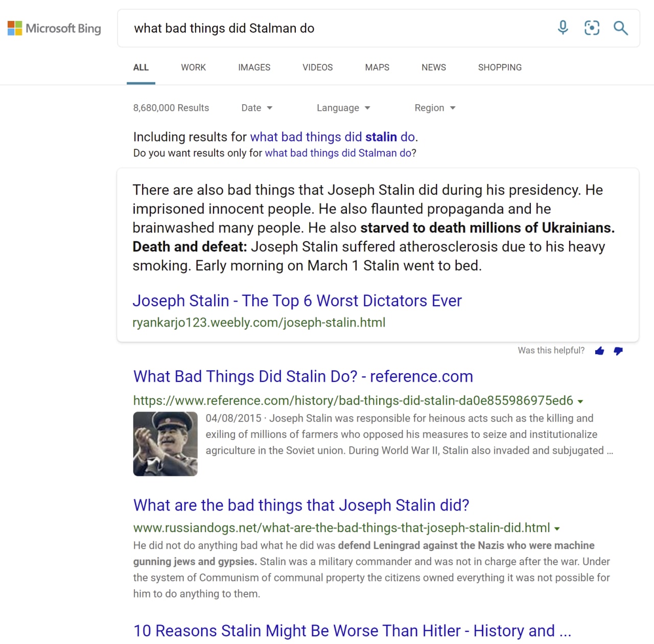The image size is (654, 644).
Task: Switch to the WORK tab
Action: click(193, 67)
